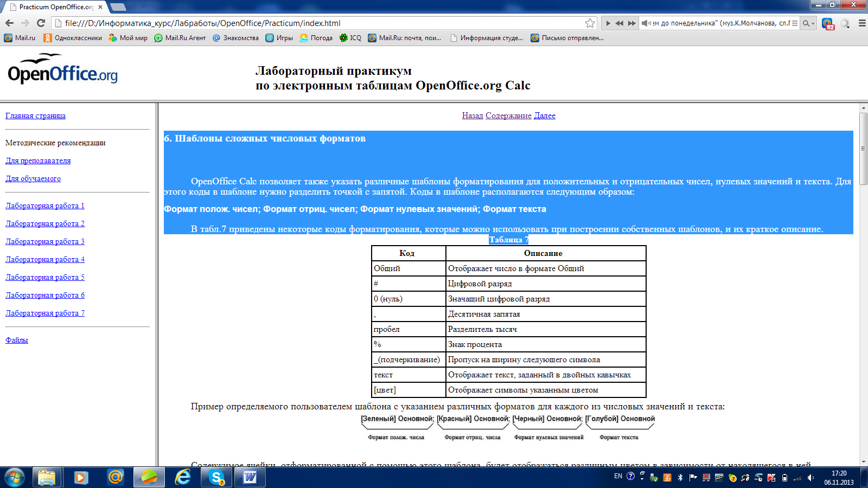Open Для преподавателя link

tap(38, 160)
